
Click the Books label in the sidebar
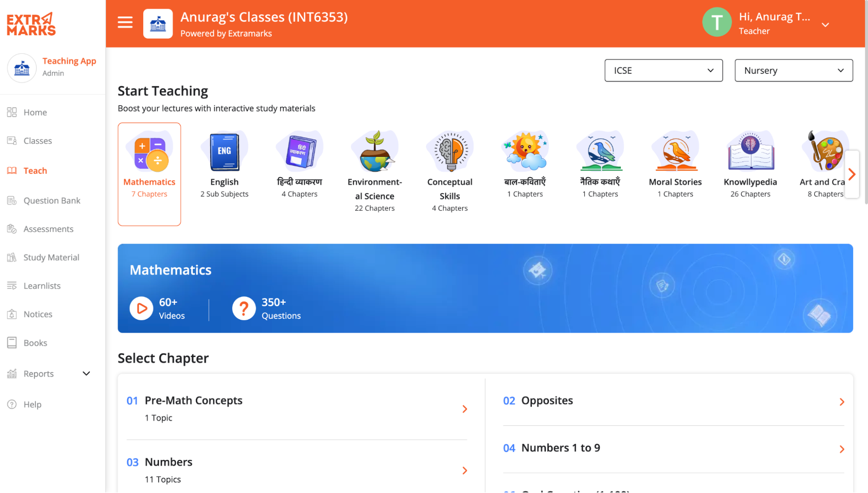coord(35,343)
